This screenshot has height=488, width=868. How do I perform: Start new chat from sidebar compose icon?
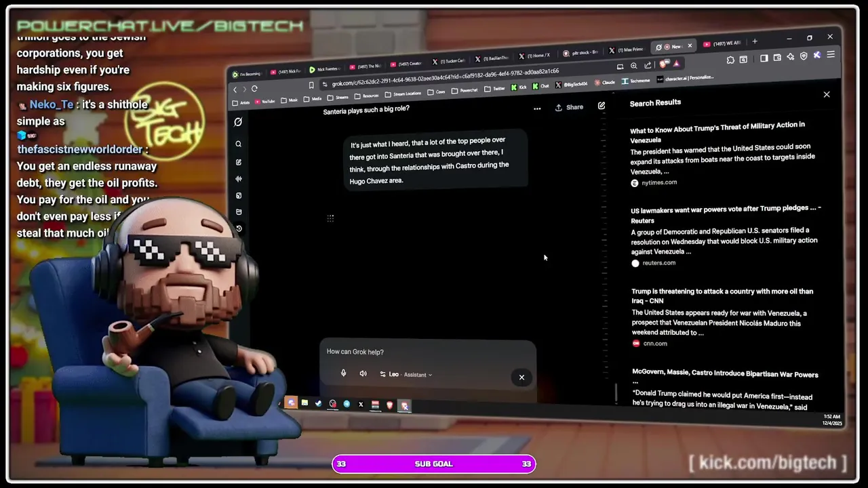pyautogui.click(x=238, y=162)
